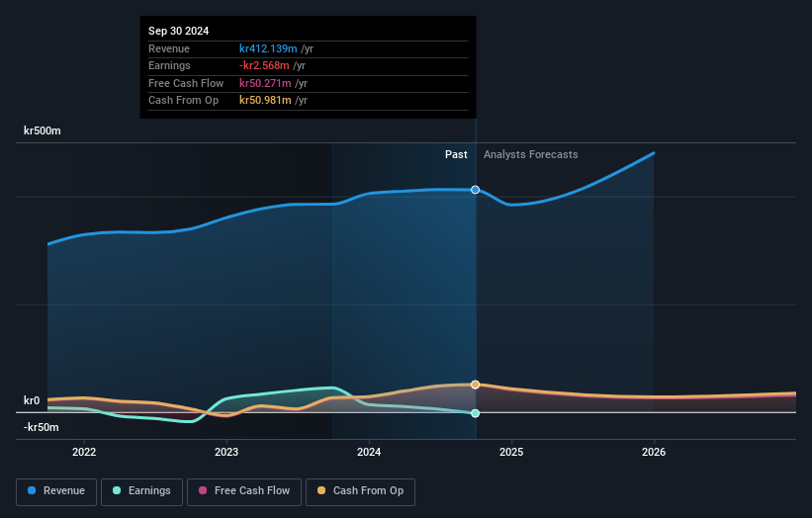Click the kr500m y-axis label
Image resolution: width=812 pixels, height=518 pixels.
(42, 130)
